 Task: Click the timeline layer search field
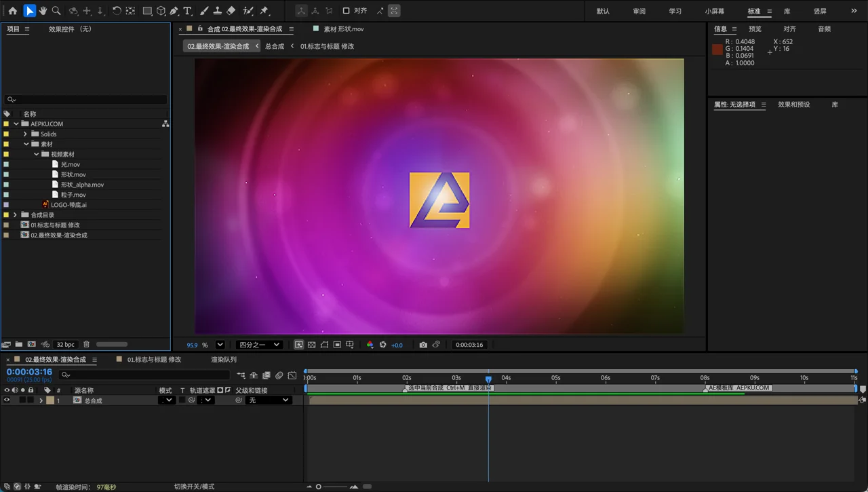click(144, 375)
